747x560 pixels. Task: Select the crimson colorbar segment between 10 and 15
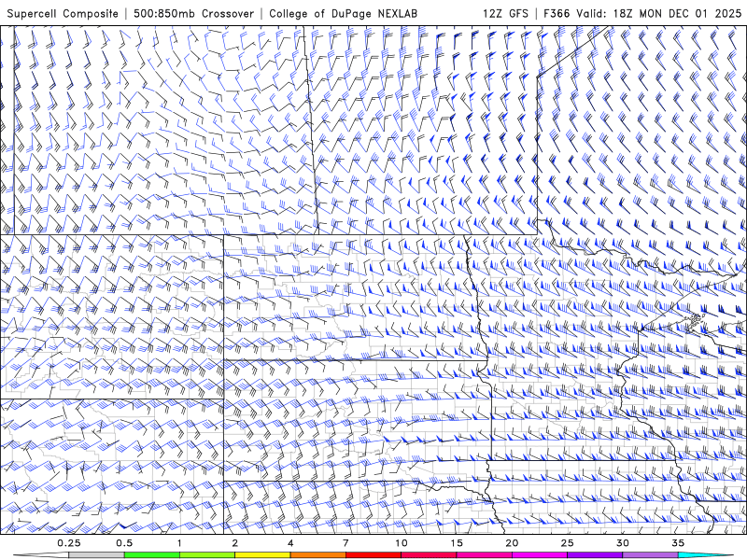[x=429, y=555]
